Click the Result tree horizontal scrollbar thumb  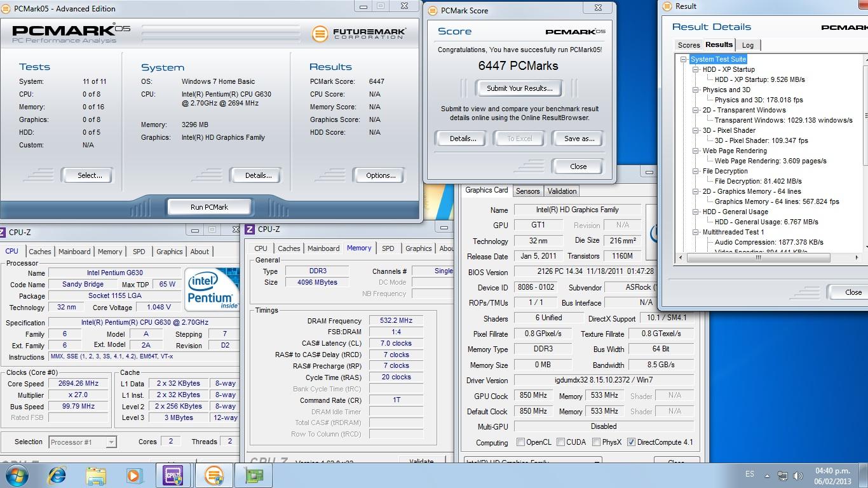tap(757, 258)
